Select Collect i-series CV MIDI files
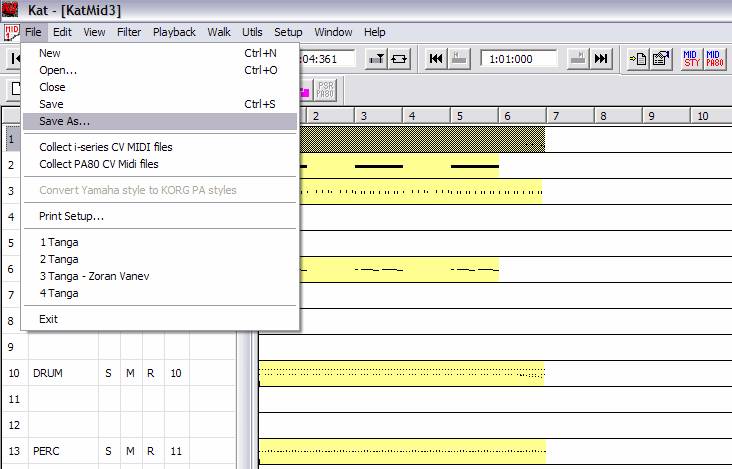Screen dimensions: 732x469 point(160,147)
